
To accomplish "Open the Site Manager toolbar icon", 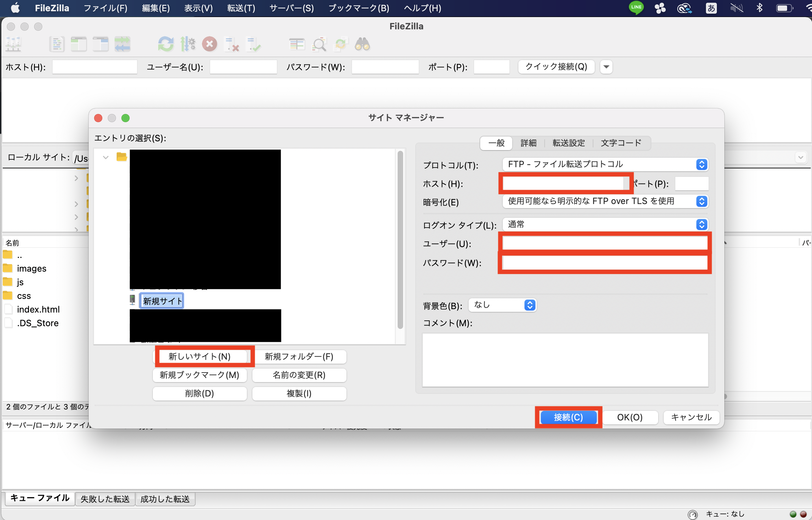I will click(13, 44).
